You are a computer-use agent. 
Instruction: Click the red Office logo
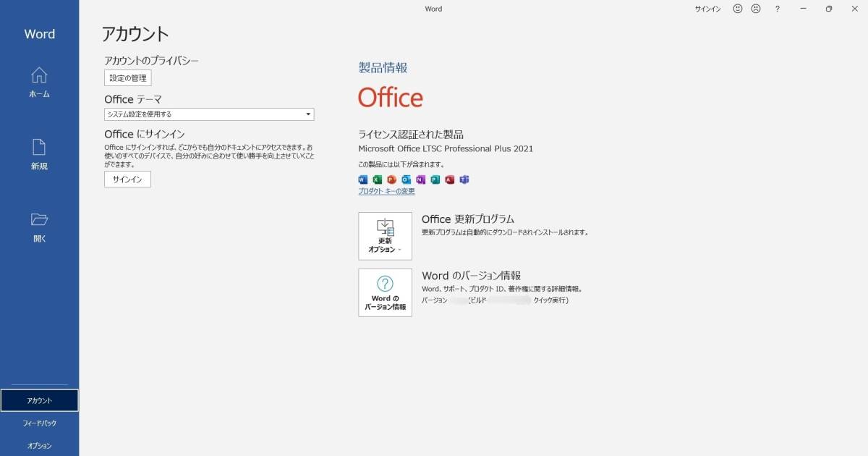(x=391, y=98)
